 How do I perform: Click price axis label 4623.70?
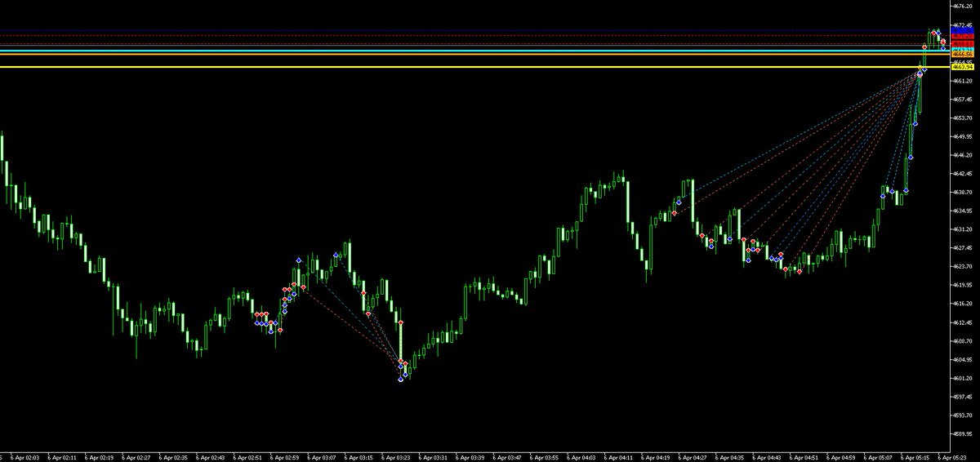(x=963, y=266)
